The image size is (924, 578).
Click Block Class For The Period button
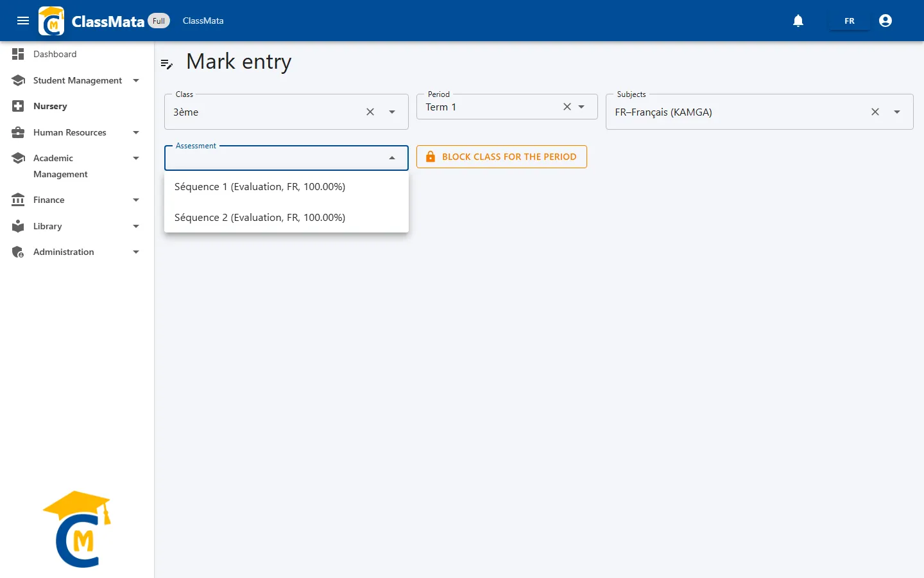tap(502, 157)
